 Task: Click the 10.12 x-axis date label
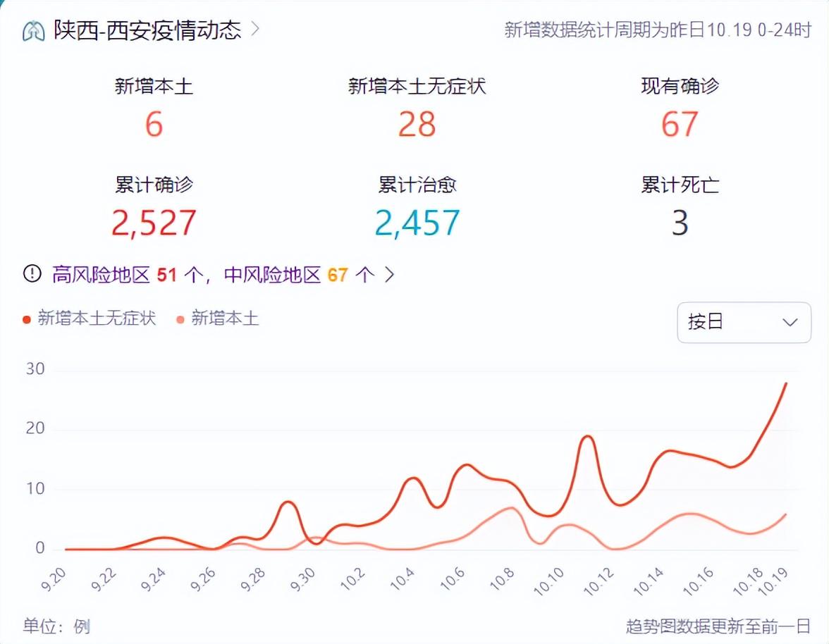(598, 582)
